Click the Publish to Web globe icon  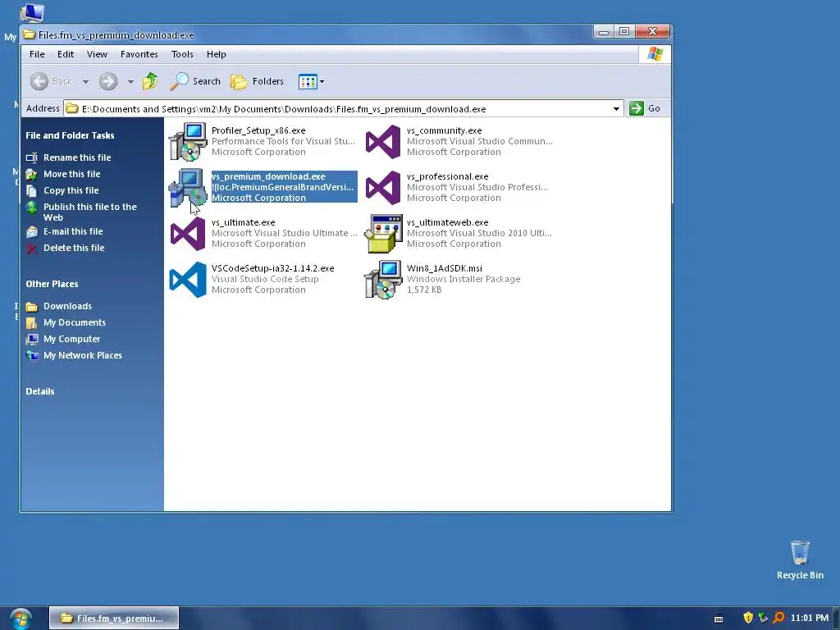click(32, 208)
